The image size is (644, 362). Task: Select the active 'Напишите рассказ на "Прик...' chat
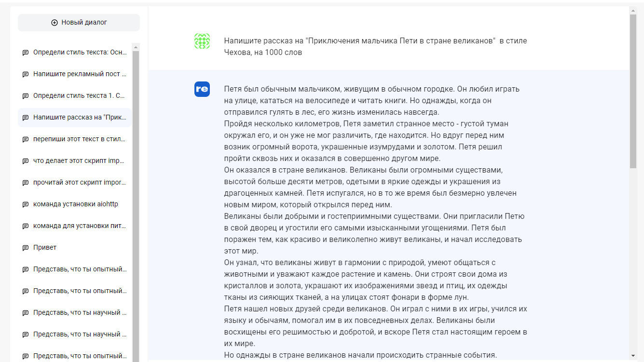[80, 118]
